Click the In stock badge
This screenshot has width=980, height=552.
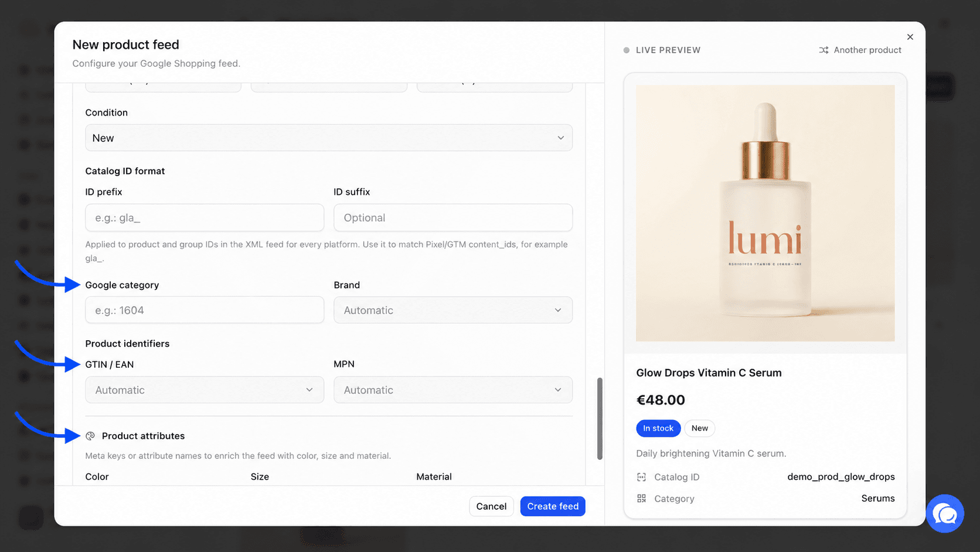[658, 428]
